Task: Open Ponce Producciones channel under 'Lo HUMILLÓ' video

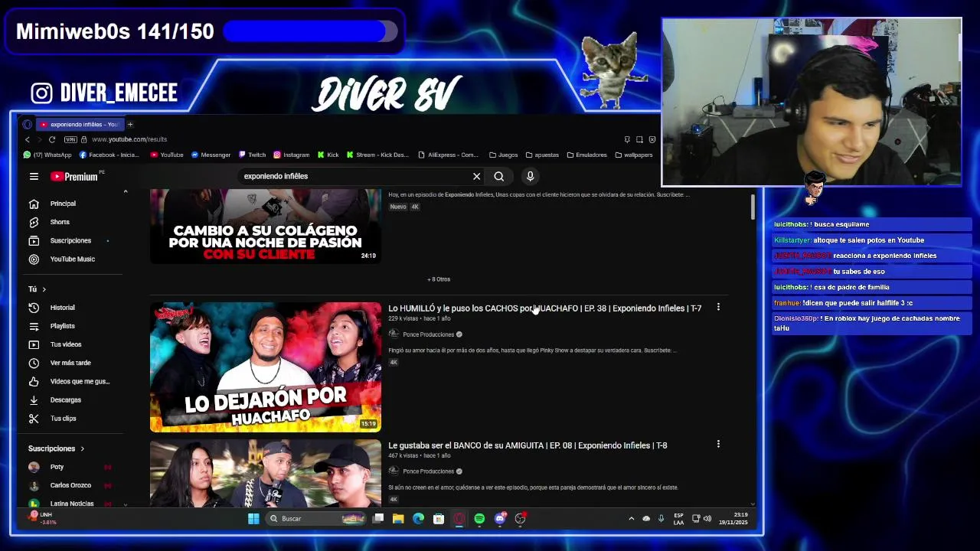Action: 428,334
